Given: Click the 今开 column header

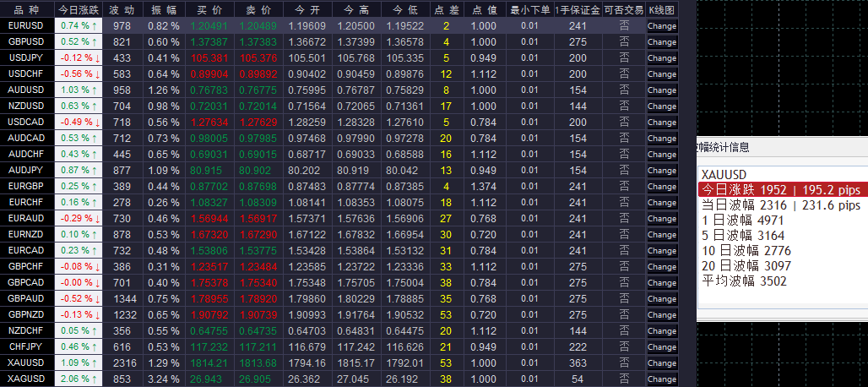Looking at the screenshot, I should point(307,9).
